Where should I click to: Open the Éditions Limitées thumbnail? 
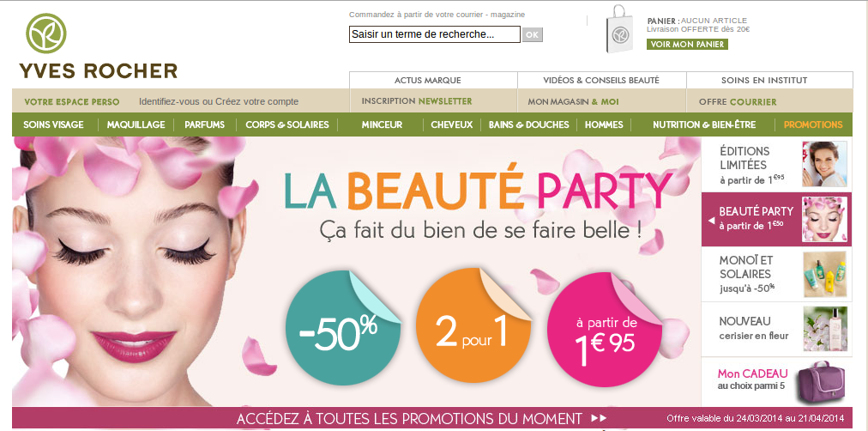point(825,164)
